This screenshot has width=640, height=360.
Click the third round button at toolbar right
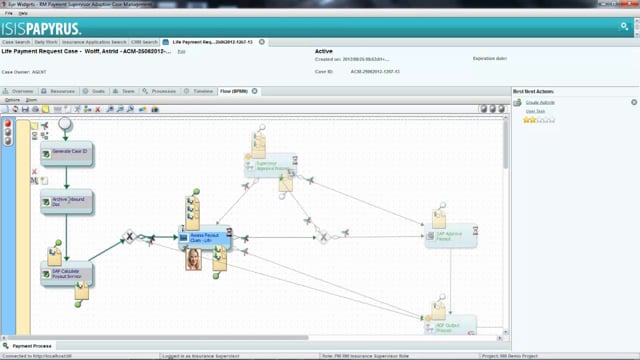click(502, 109)
